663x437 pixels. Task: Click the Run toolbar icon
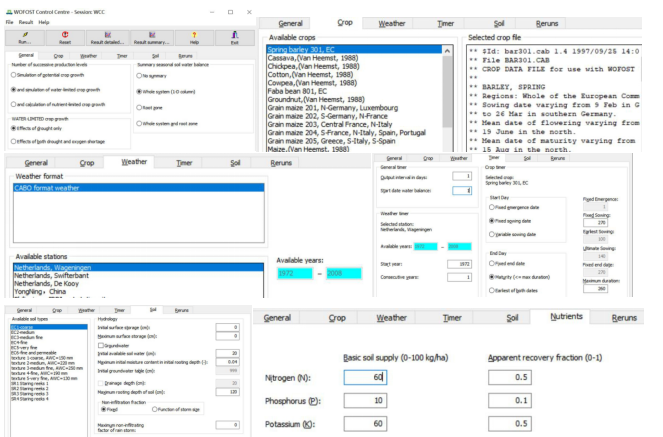[25, 38]
